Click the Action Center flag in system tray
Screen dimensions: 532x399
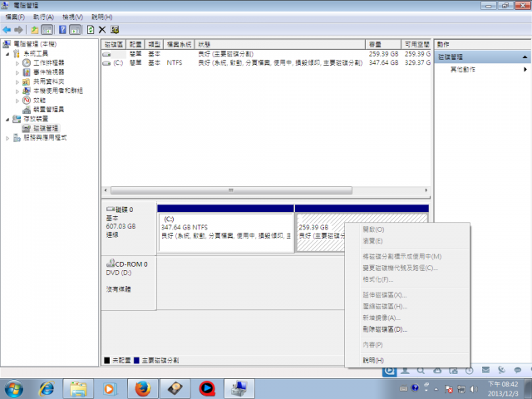(x=449, y=389)
